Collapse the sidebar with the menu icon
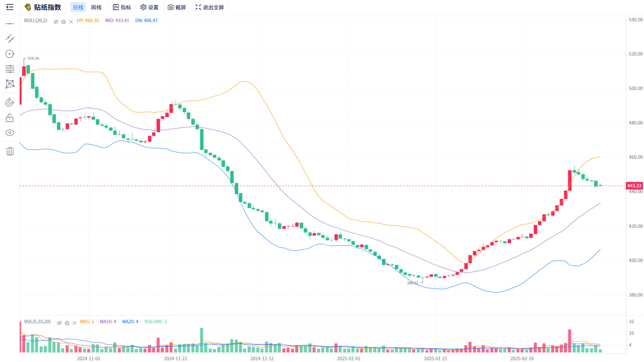The height and width of the screenshot is (362, 644). (x=10, y=7)
